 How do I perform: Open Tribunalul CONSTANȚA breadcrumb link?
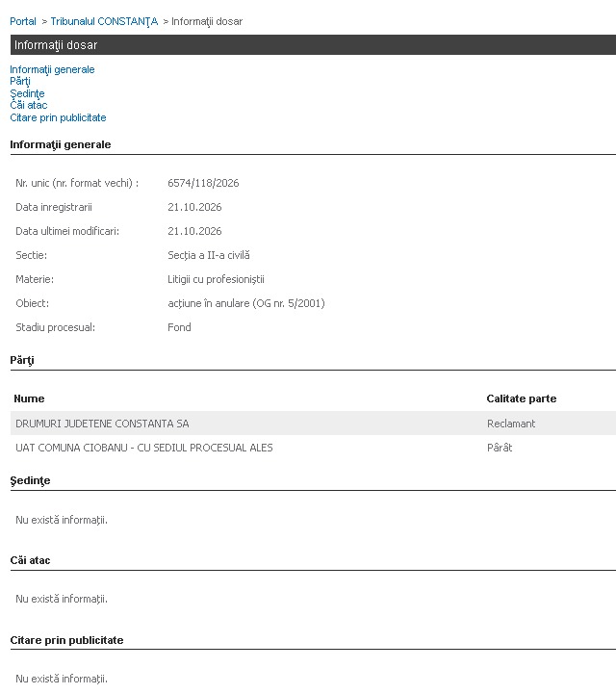pos(104,21)
